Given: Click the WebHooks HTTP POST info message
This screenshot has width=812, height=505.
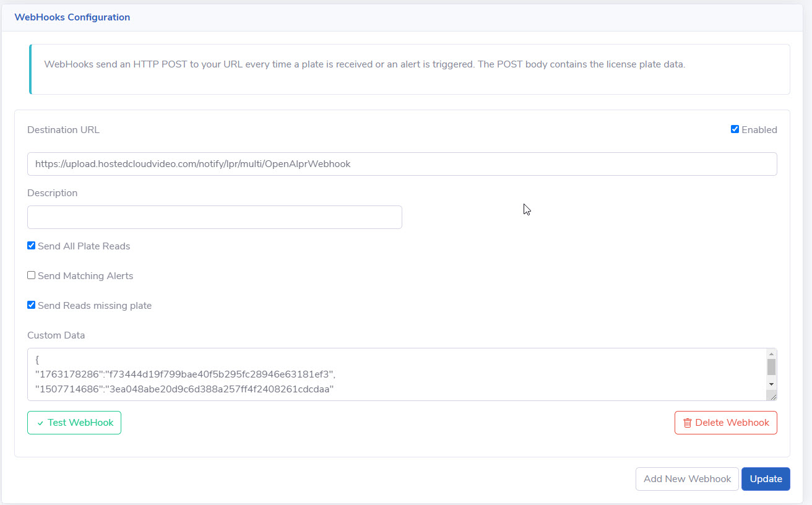Looking at the screenshot, I should [x=365, y=64].
